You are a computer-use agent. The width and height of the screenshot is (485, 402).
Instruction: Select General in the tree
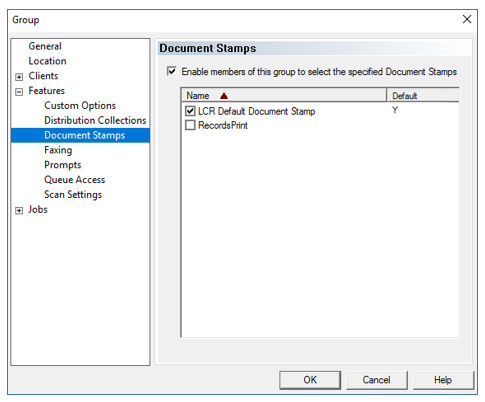click(45, 46)
